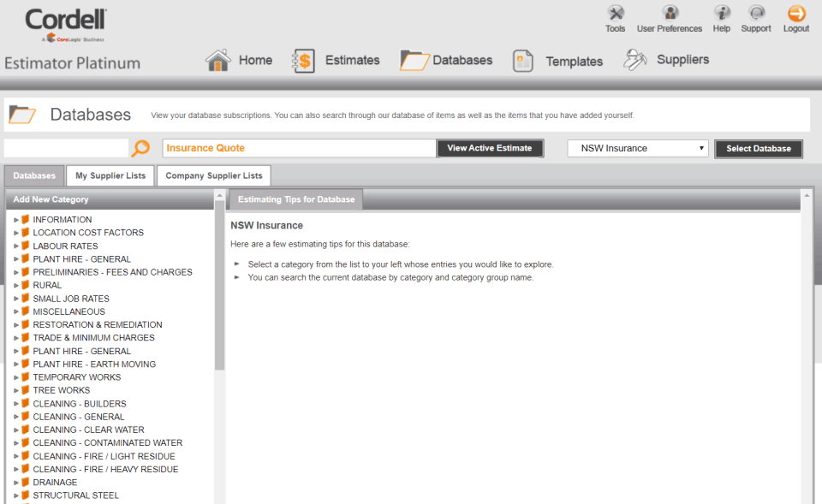Click the Estimates dollar notebook icon
The height and width of the screenshot is (504, 822).
click(303, 61)
